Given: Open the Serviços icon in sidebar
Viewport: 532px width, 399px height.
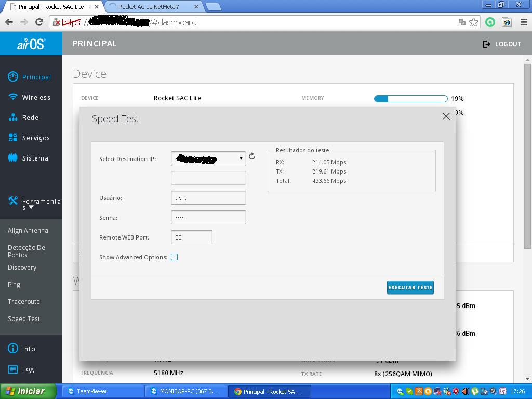Looking at the screenshot, I should 13,137.
